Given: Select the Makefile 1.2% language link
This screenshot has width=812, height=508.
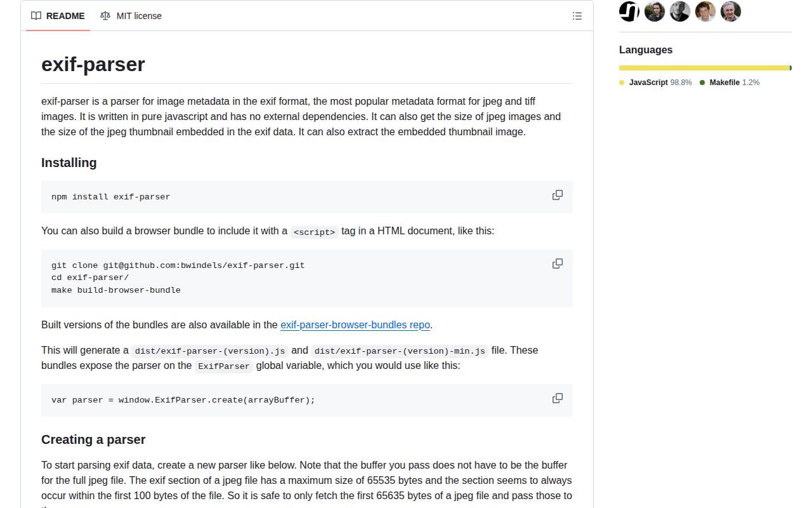Looking at the screenshot, I should [730, 83].
